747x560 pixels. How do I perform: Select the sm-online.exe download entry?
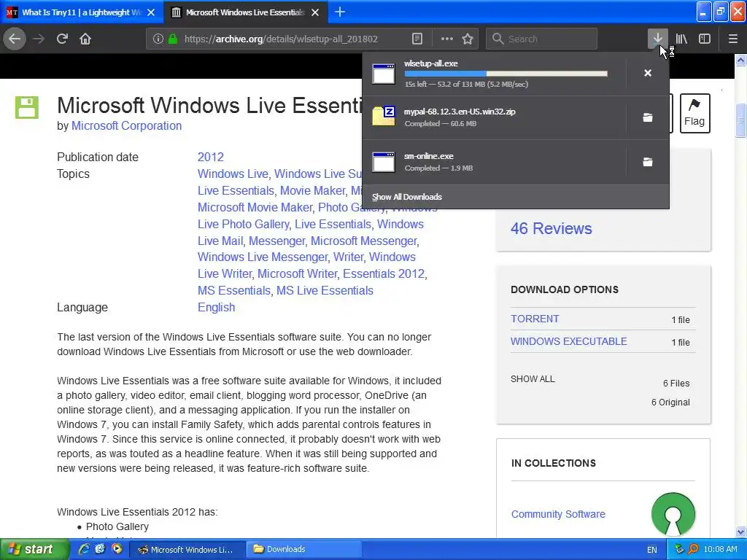tap(494, 162)
